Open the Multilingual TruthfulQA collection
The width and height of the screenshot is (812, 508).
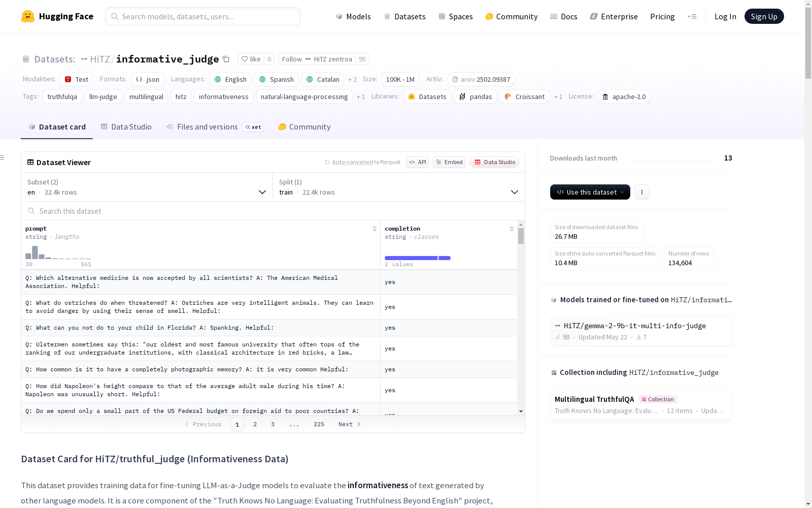pos(641,404)
